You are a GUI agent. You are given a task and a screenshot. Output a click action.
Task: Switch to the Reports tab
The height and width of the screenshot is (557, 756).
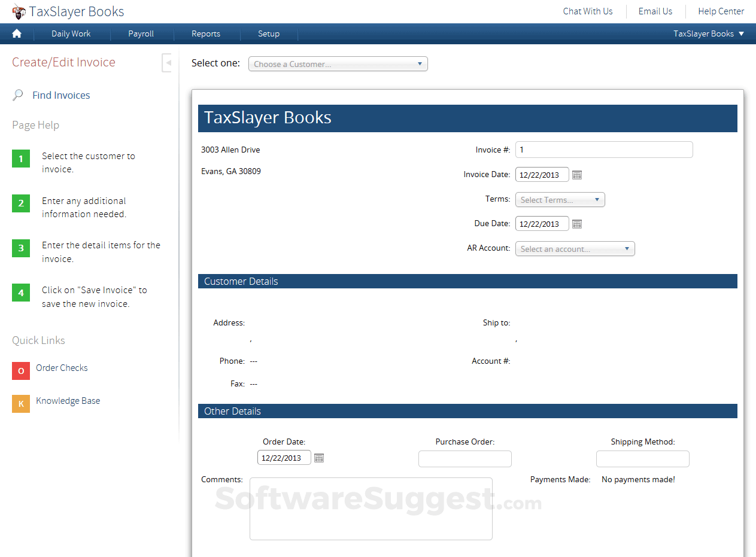[207, 34]
